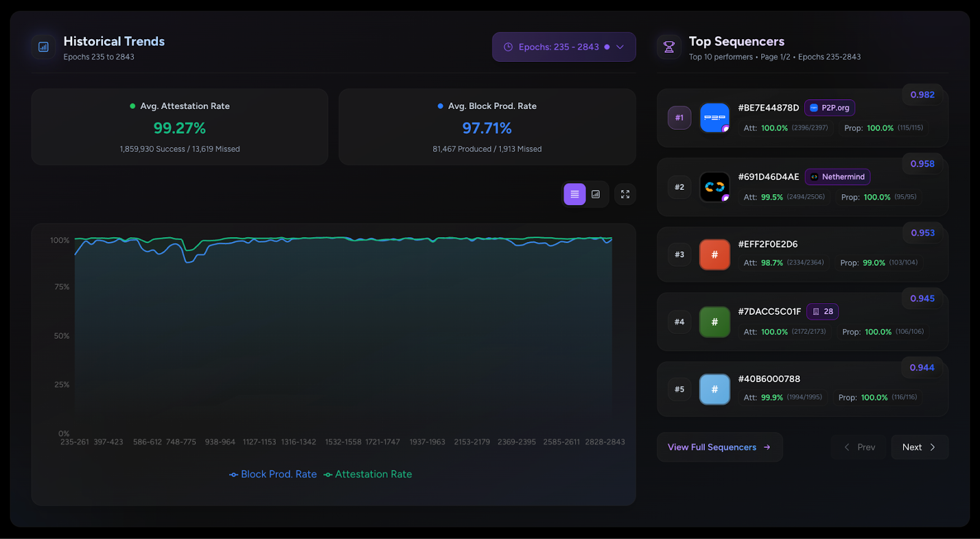Viewport: 980px width, 539px height.
Task: Toggle Block Prod. Rate series in legend
Action: (x=273, y=474)
